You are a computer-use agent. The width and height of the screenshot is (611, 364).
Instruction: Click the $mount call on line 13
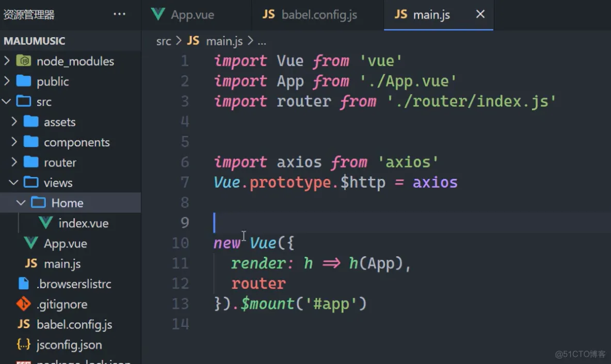(267, 304)
